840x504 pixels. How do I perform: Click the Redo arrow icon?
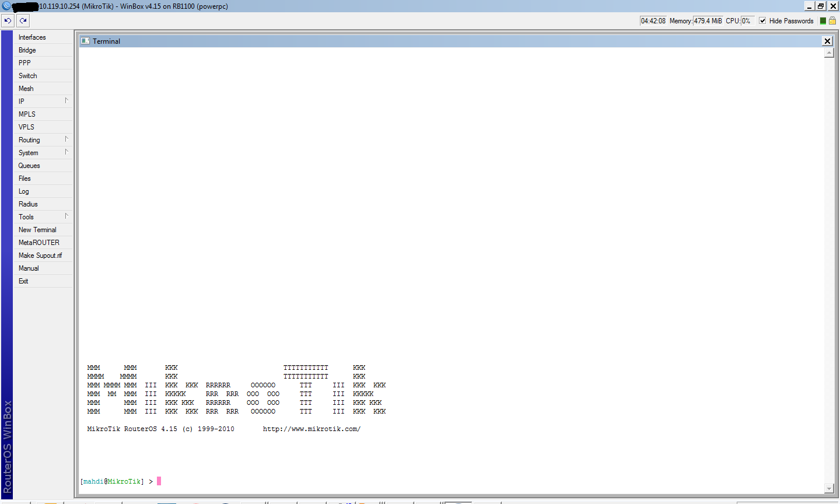click(x=23, y=20)
